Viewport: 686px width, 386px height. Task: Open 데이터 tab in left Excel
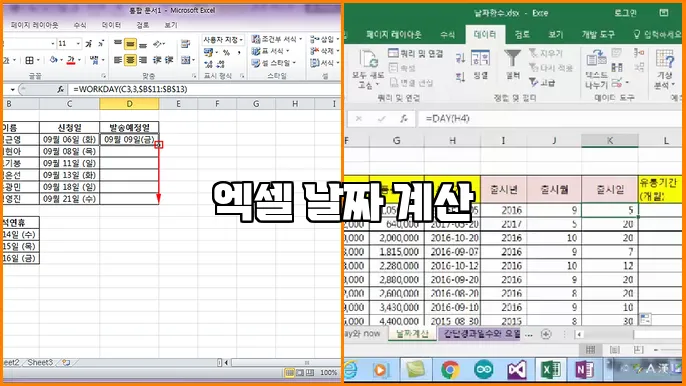[111, 25]
